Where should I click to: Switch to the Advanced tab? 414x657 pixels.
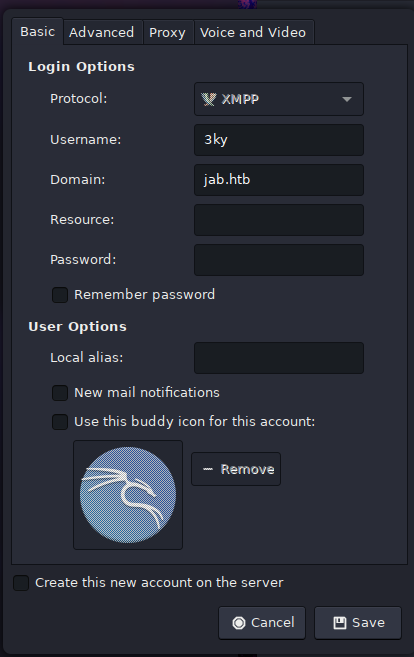(x=102, y=32)
